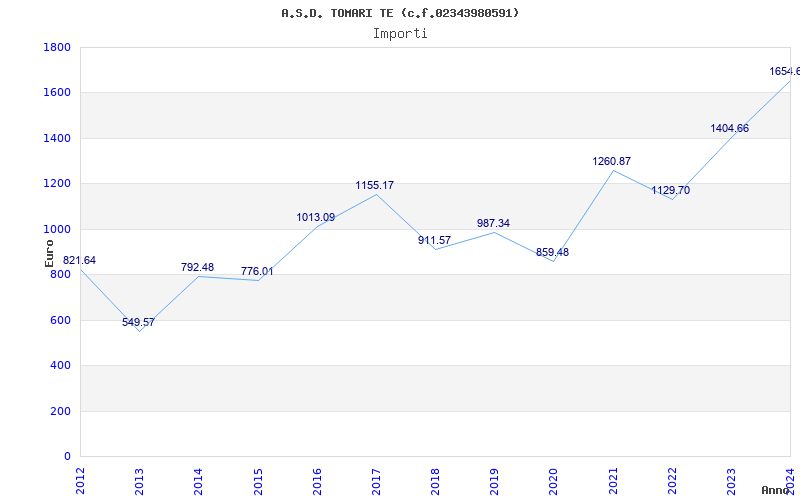Viewport: 800px width, 500px height.
Task: Click the 821.64 value label
Action: pos(79,261)
